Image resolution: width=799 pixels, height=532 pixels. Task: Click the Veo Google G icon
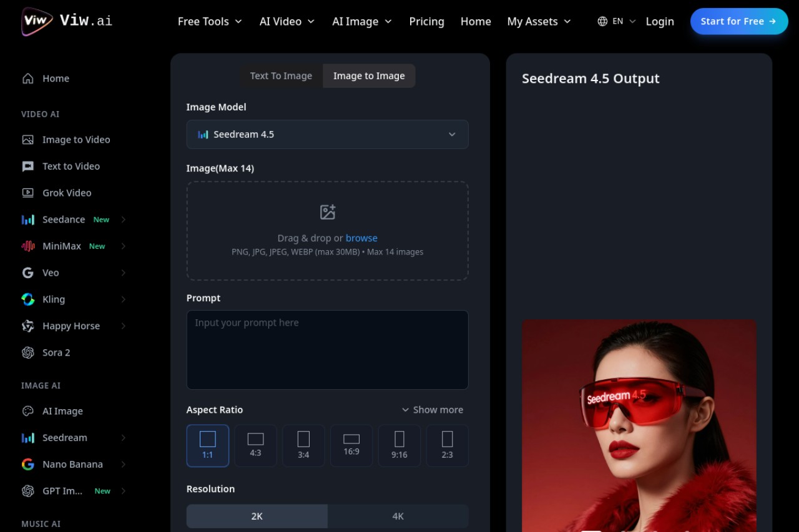pos(27,273)
